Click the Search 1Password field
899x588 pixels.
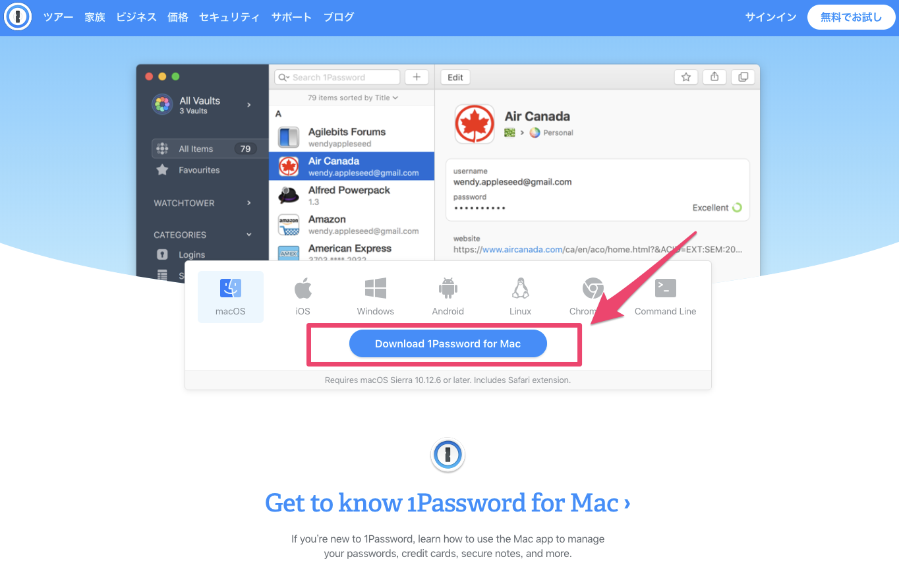pyautogui.click(x=337, y=77)
